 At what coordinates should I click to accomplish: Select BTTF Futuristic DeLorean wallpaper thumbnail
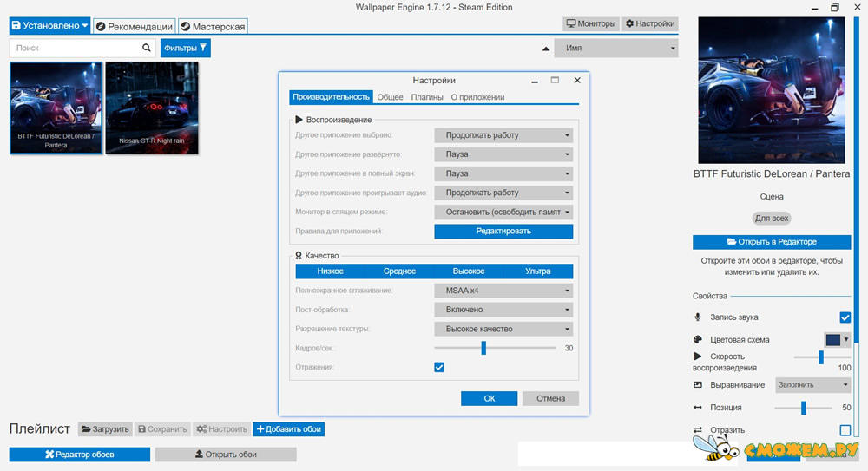pyautogui.click(x=56, y=108)
